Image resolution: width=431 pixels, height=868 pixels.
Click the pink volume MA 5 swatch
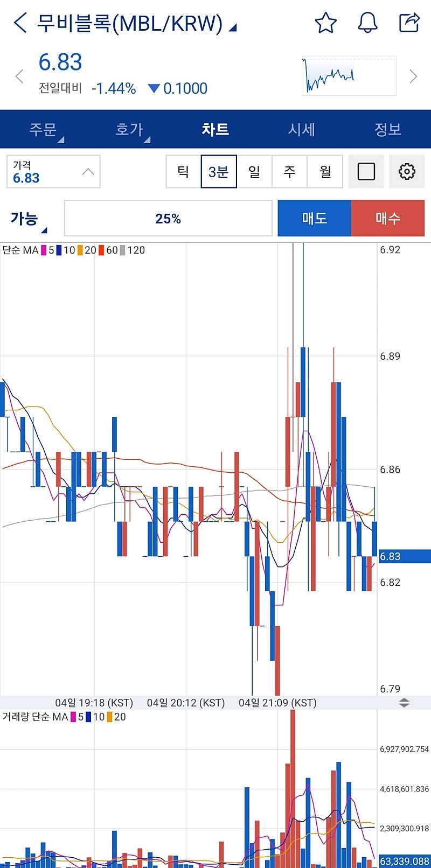[73, 717]
